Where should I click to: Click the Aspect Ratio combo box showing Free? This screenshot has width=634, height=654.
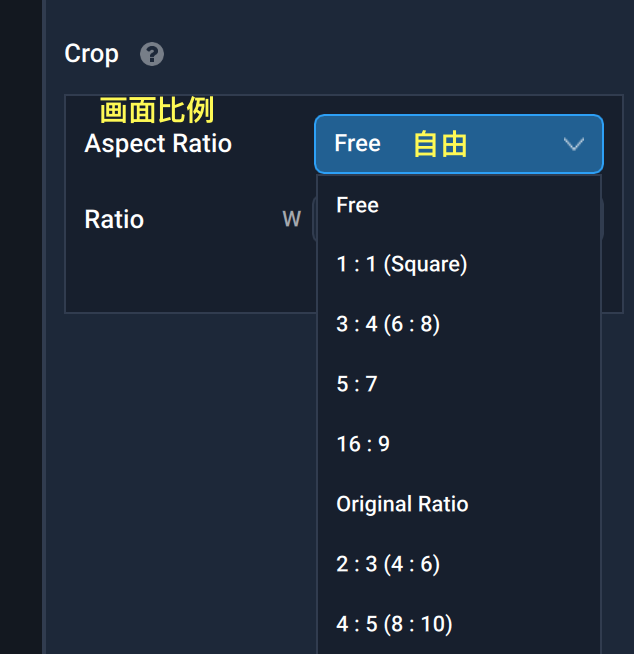point(458,144)
